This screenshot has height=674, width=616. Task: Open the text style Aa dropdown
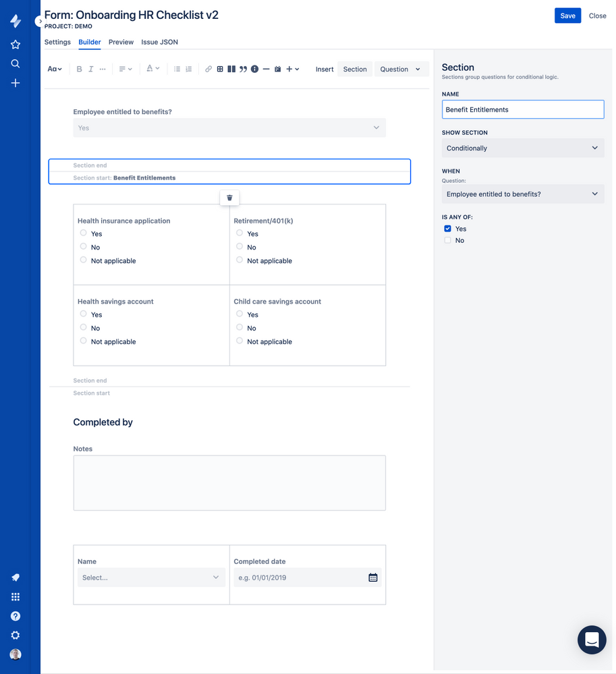[x=55, y=69]
